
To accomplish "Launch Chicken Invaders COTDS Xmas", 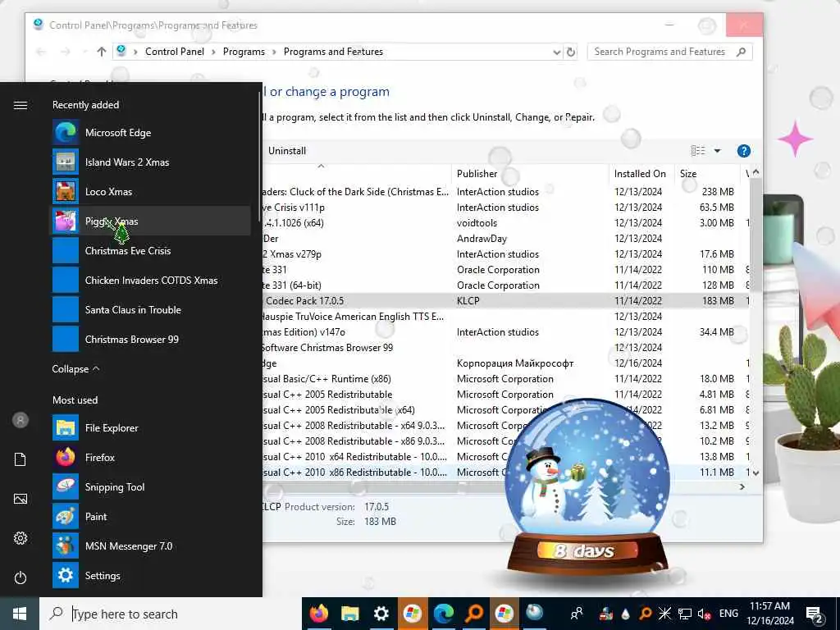I will pos(151,280).
